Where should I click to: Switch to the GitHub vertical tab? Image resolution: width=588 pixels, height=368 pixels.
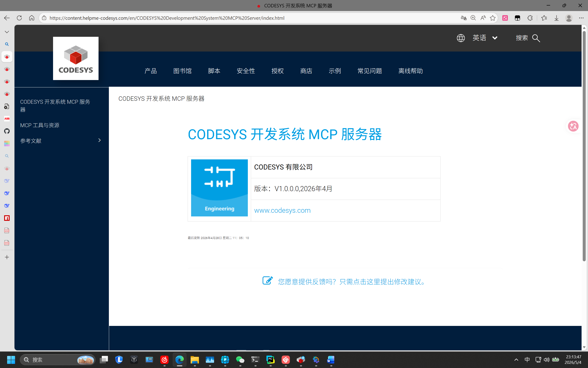(x=7, y=131)
